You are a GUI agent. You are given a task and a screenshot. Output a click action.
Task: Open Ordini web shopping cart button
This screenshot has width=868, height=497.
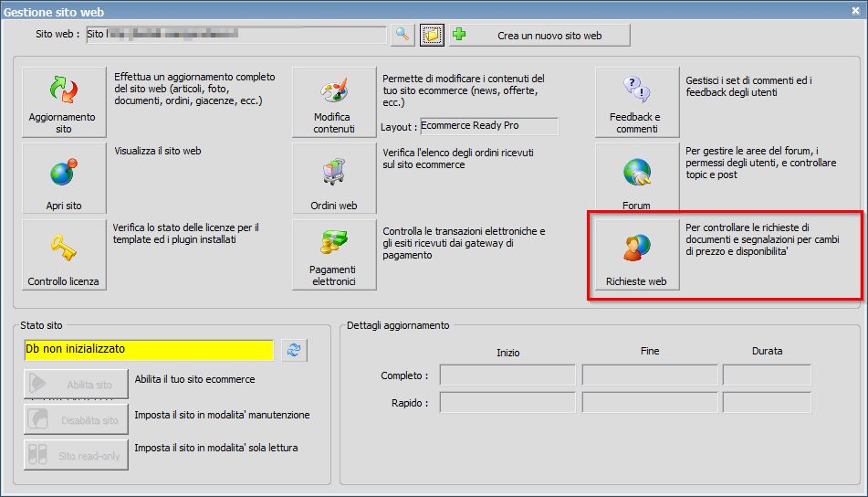[x=334, y=178]
